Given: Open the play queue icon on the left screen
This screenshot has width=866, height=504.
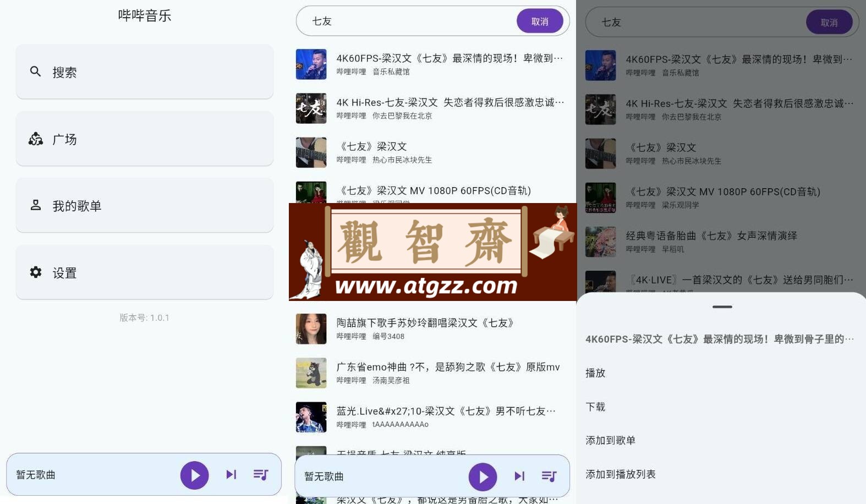Looking at the screenshot, I should [x=261, y=474].
